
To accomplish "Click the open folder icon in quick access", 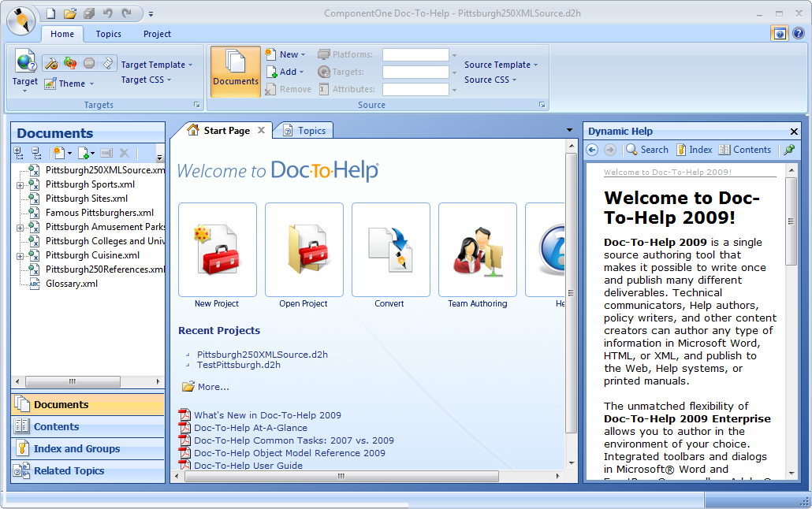I will [x=70, y=13].
